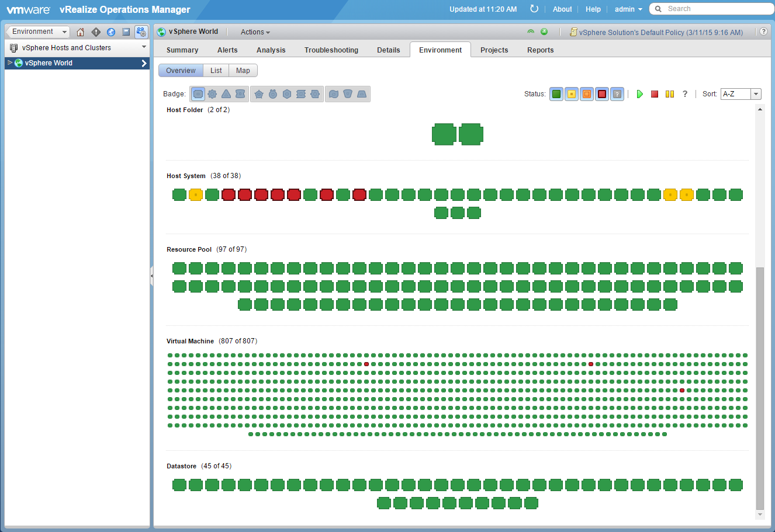Click the Administration gears icon in left toolbar
The width and height of the screenshot is (775, 532).
coord(141,32)
